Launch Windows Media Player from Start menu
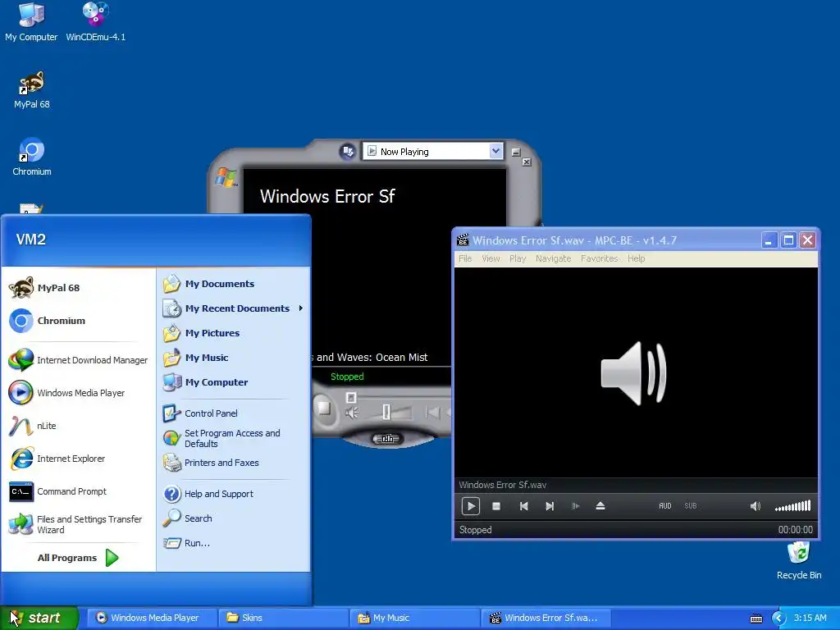Screen dimensions: 840x630 [78, 393]
